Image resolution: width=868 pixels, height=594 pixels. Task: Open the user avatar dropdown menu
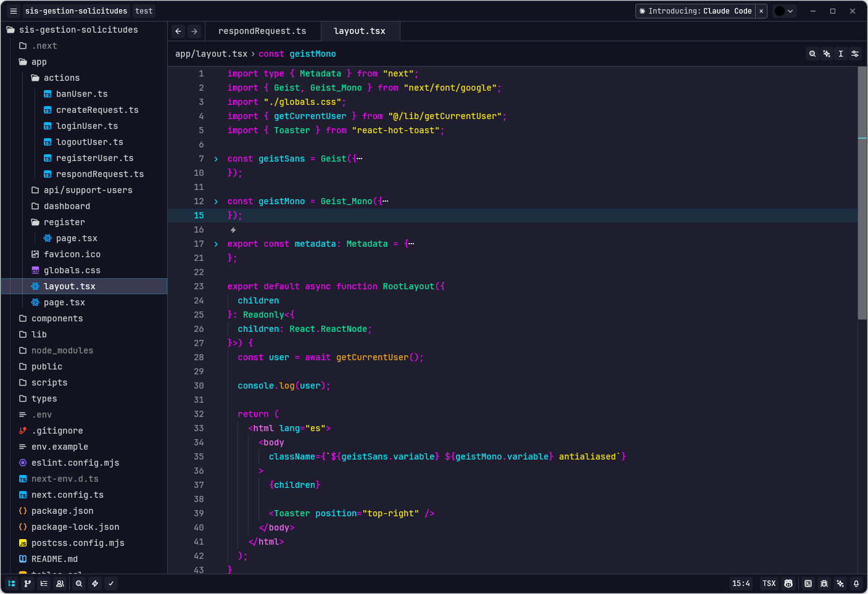tap(785, 11)
